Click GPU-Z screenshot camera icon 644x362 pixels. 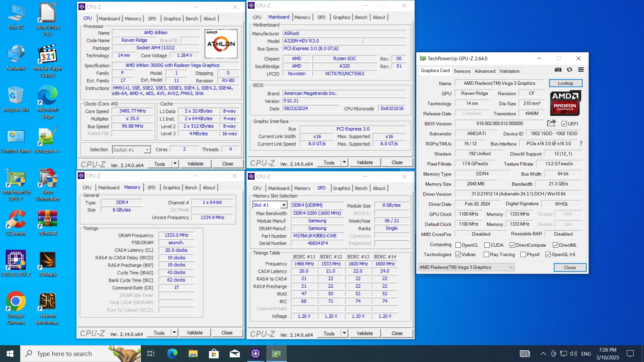coord(558,70)
